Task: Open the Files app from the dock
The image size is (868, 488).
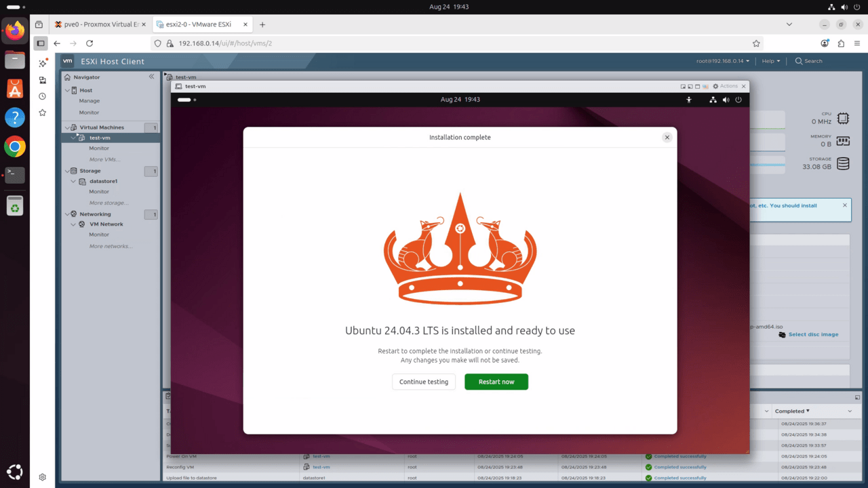Action: click(15, 60)
